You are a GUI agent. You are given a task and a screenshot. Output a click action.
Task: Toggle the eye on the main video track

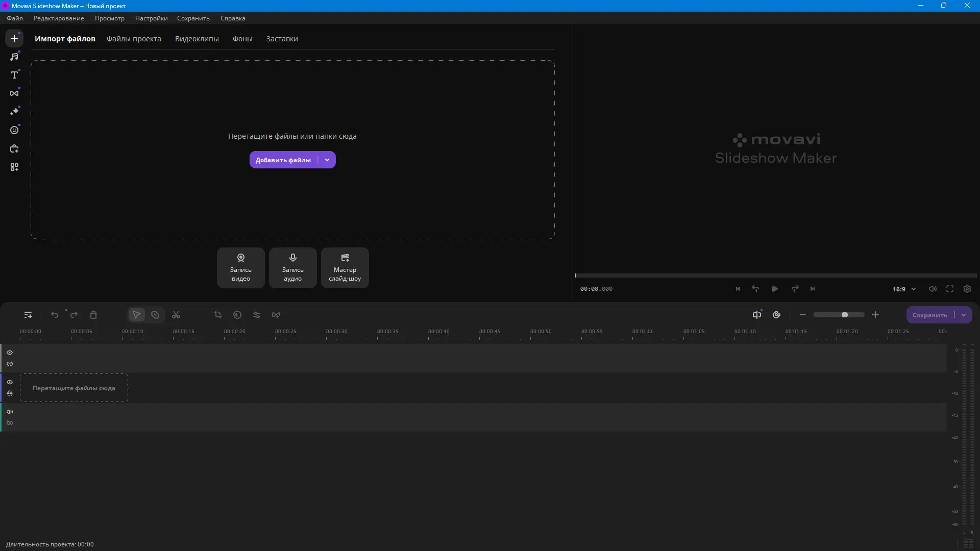(10, 382)
